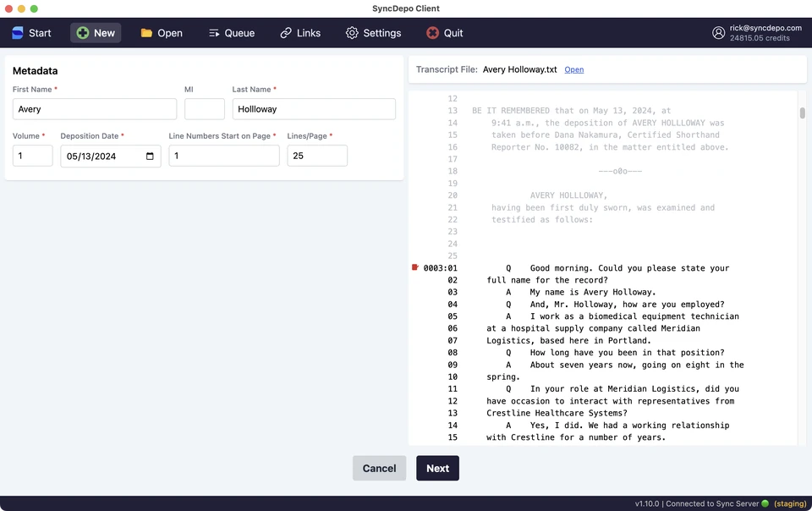
Task: Focus the Lines/Page field showing 25
Action: pyautogui.click(x=317, y=156)
